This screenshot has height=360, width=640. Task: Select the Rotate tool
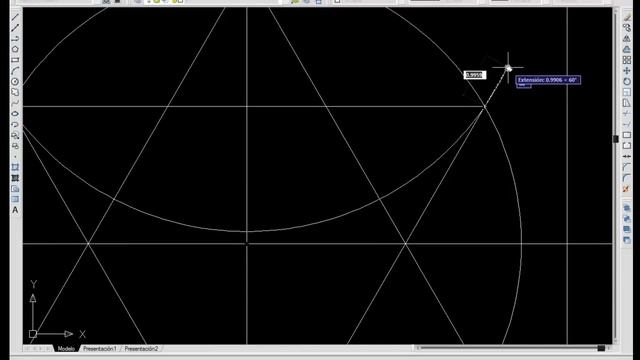pyautogui.click(x=627, y=82)
